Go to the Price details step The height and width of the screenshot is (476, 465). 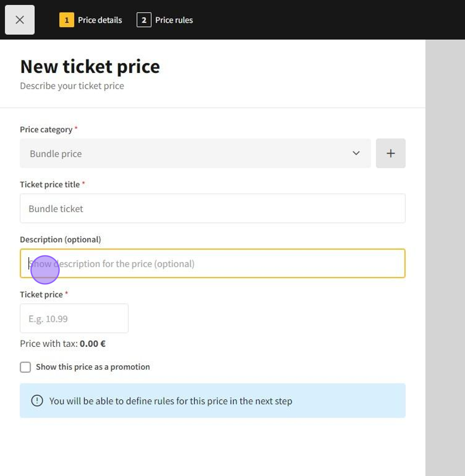click(x=100, y=20)
